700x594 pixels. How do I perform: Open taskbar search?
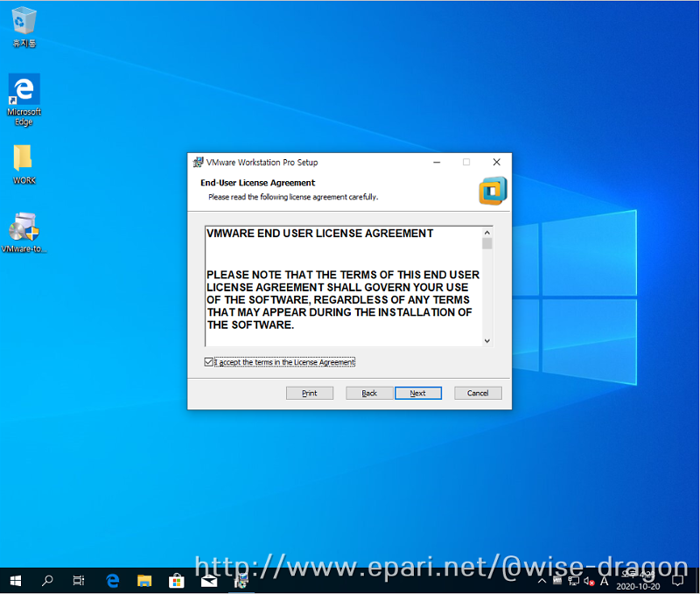pyautogui.click(x=47, y=581)
